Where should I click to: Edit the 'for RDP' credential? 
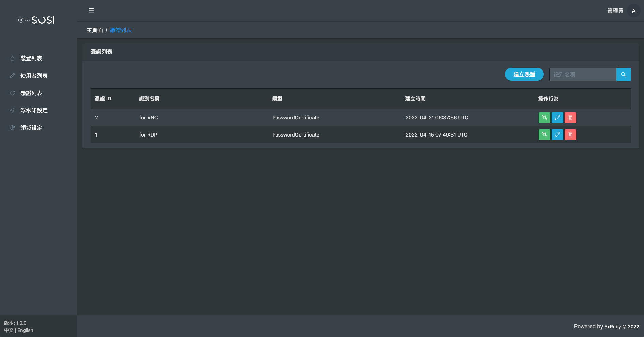click(x=557, y=135)
